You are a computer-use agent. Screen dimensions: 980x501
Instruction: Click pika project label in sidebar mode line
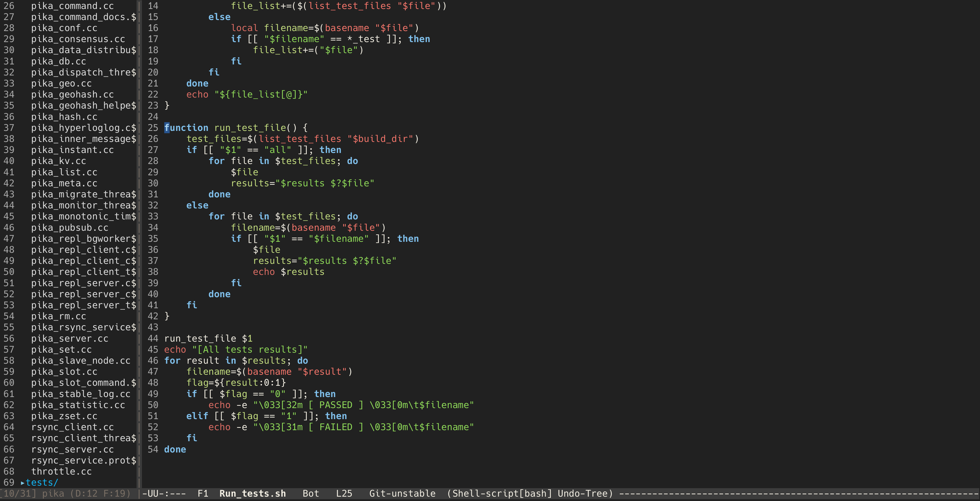point(53,494)
